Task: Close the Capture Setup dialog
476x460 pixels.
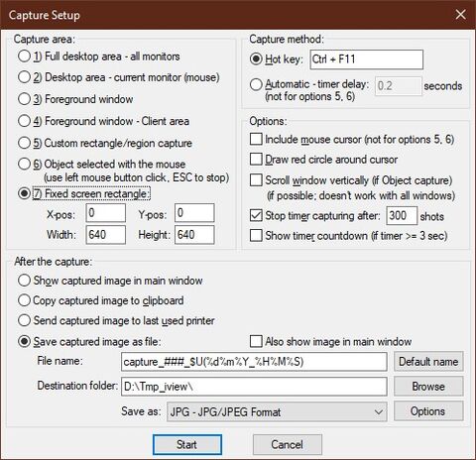Action: pos(461,15)
